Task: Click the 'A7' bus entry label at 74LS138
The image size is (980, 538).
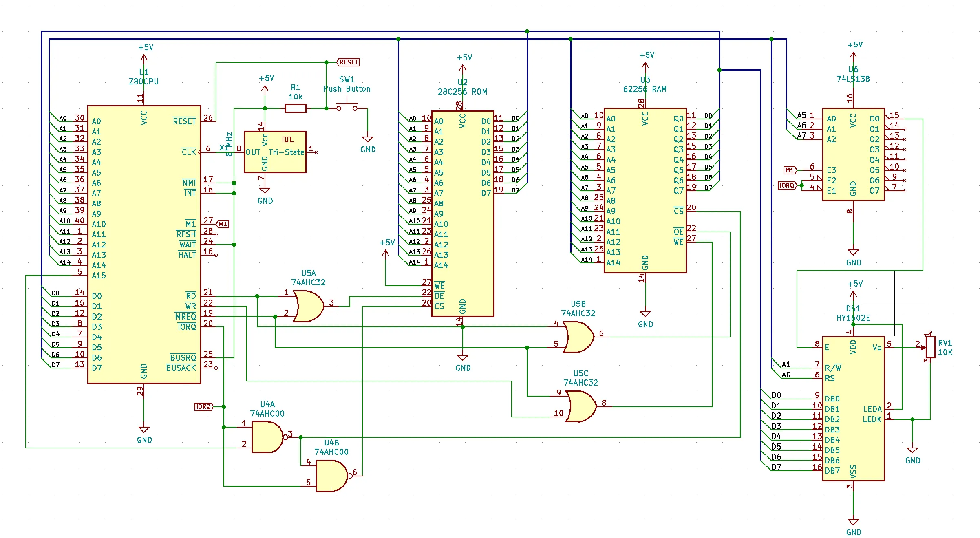Action: pos(801,136)
